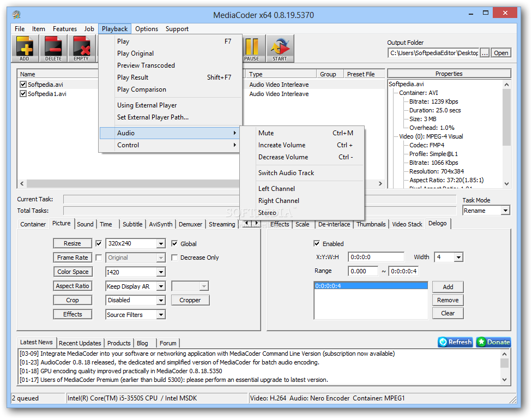Image resolution: width=532 pixels, height=419 pixels.
Task: Click the tab strip scroll-left arrow
Action: 246,224
